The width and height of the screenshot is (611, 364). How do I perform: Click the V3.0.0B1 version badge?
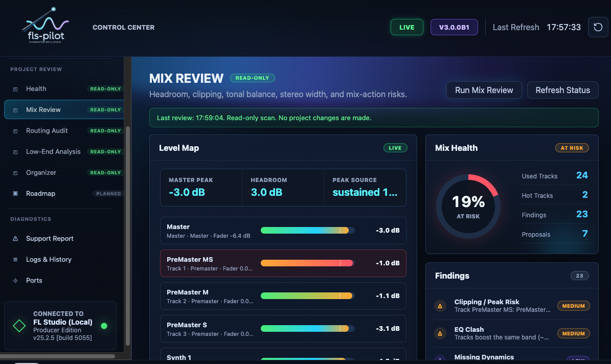tap(454, 27)
